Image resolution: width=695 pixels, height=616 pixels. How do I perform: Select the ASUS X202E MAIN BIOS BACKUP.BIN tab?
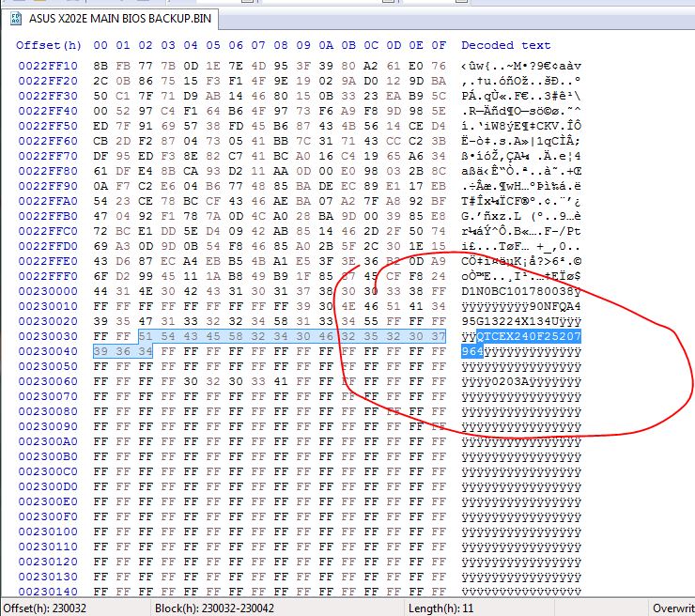pyautogui.click(x=110, y=19)
